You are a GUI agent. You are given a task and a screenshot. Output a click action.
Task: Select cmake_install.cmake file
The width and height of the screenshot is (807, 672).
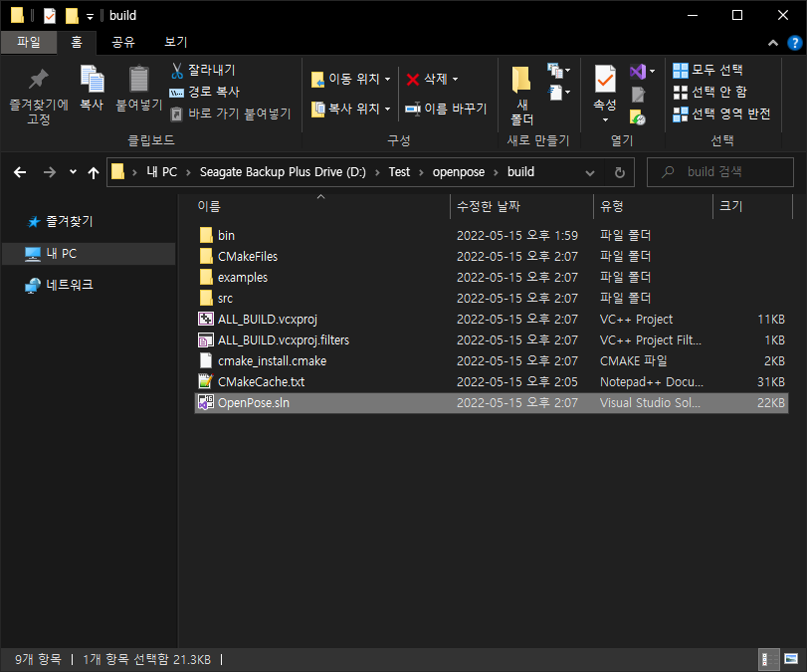pyautogui.click(x=492, y=361)
